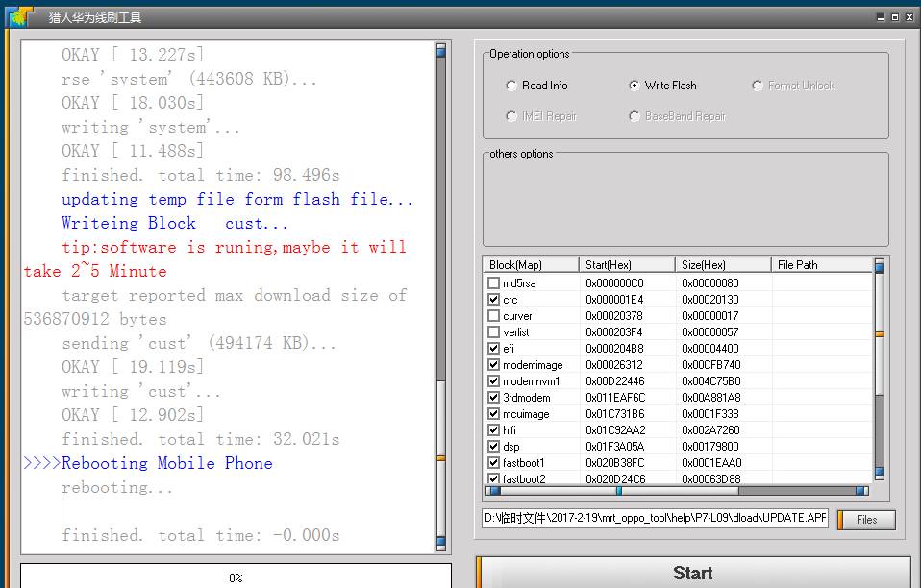This screenshot has height=588, width=921.
Task: Click the Start button
Action: (x=693, y=573)
